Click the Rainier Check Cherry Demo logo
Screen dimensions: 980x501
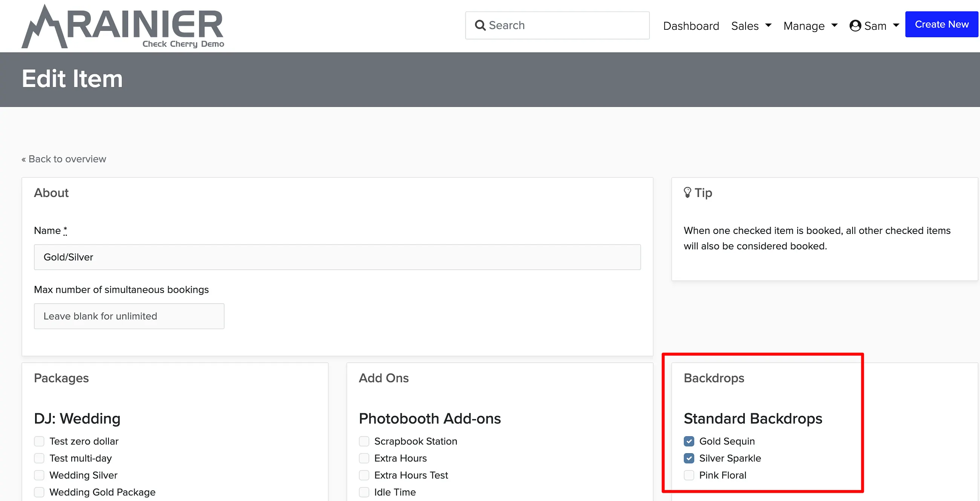[x=122, y=26]
